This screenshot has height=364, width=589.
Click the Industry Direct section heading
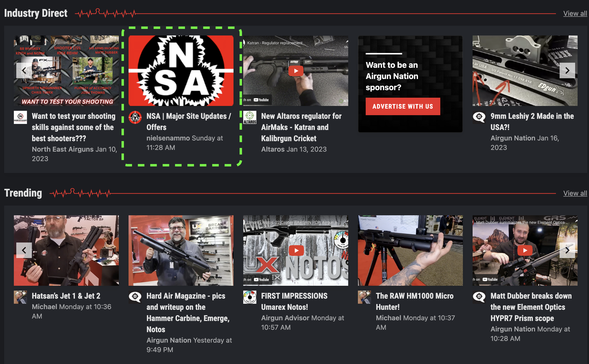click(x=36, y=13)
